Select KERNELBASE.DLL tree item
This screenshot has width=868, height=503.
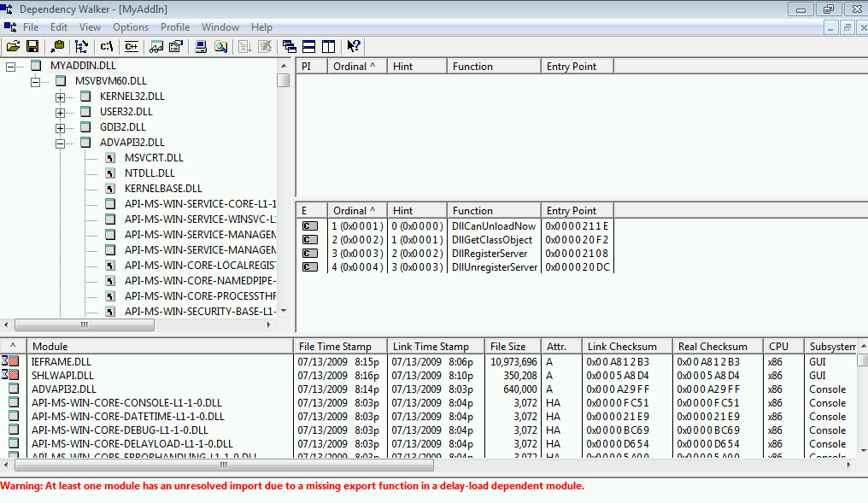[163, 189]
